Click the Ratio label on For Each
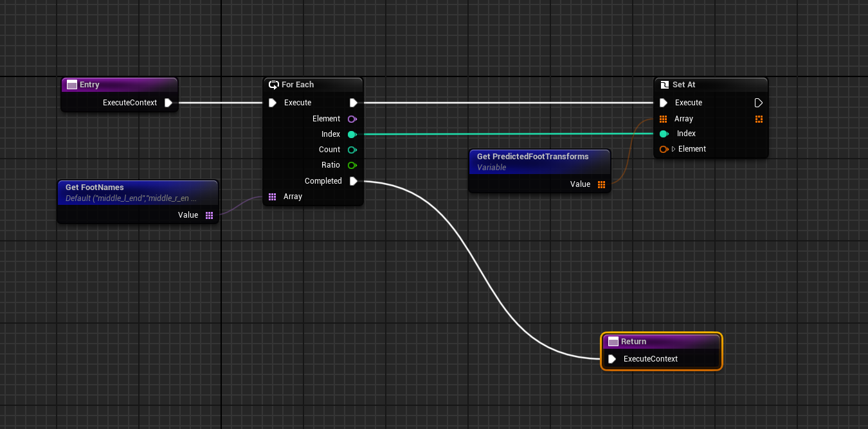 pyautogui.click(x=330, y=165)
